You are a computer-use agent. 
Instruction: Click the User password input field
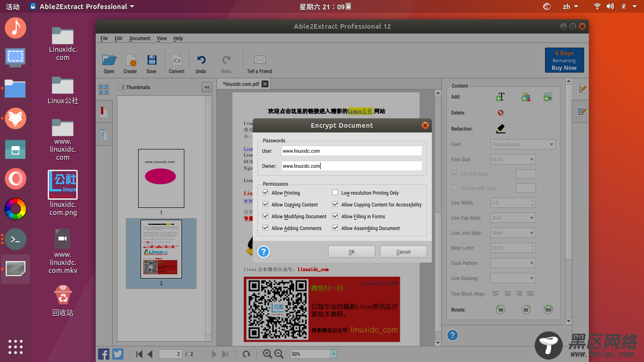[x=351, y=151]
